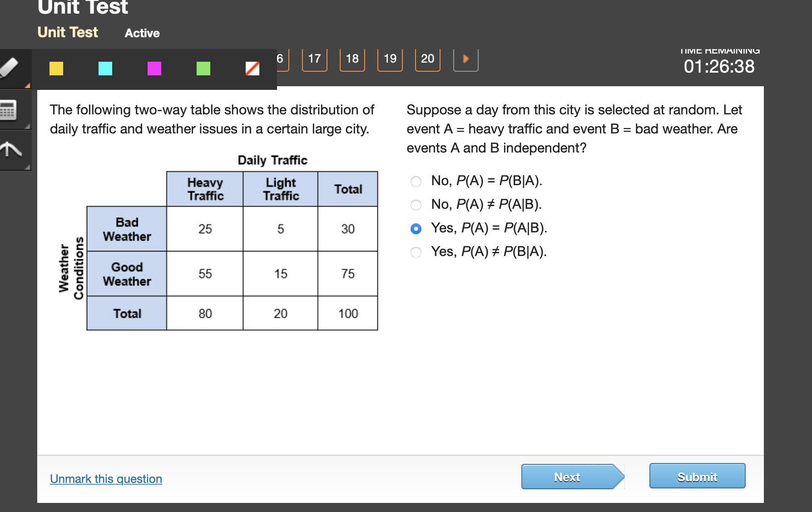Pick the green highlight color
812x512 pixels.
(x=203, y=69)
